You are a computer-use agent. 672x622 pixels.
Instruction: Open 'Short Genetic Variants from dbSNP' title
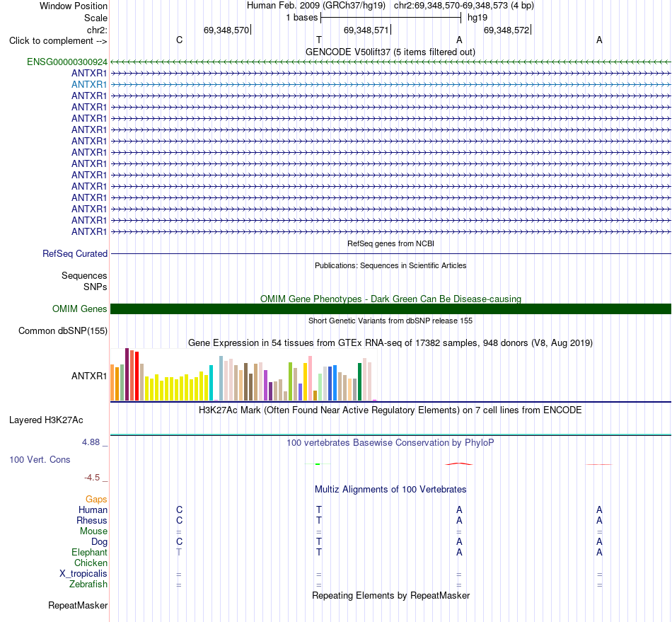coord(390,321)
